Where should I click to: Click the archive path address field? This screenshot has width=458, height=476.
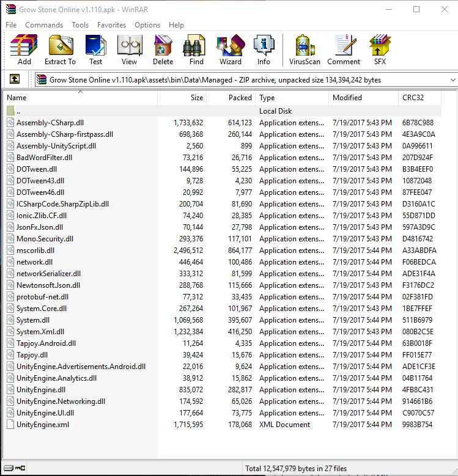[x=246, y=80]
